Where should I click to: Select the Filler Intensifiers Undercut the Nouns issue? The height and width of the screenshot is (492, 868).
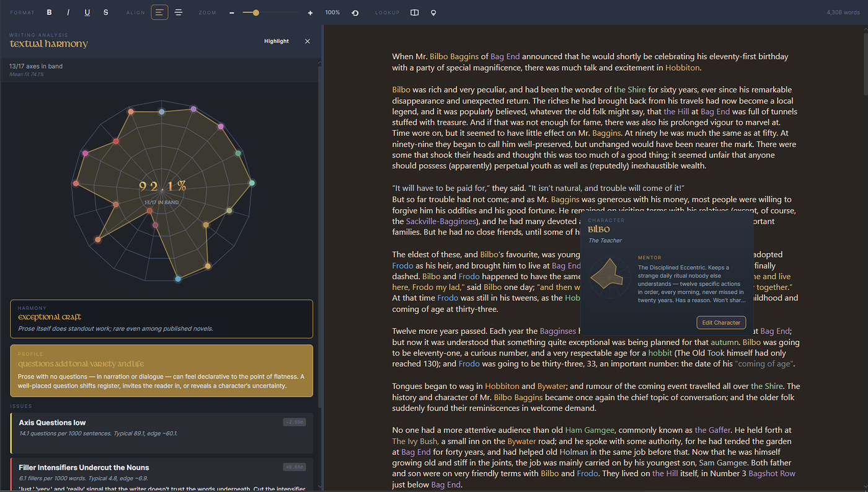click(161, 475)
